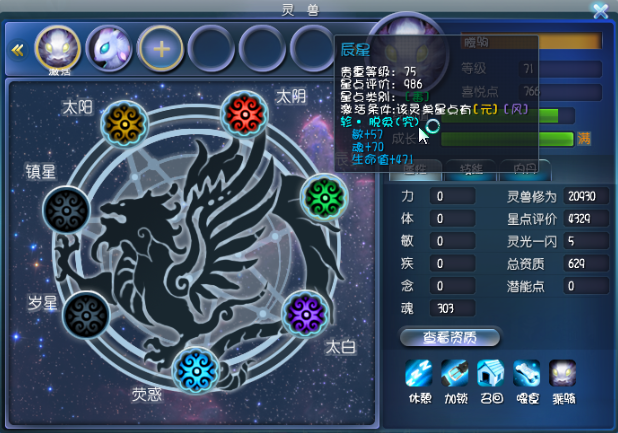The image size is (618, 433).
Task: Click the green 成长 growth progress bar
Action: coord(507,139)
